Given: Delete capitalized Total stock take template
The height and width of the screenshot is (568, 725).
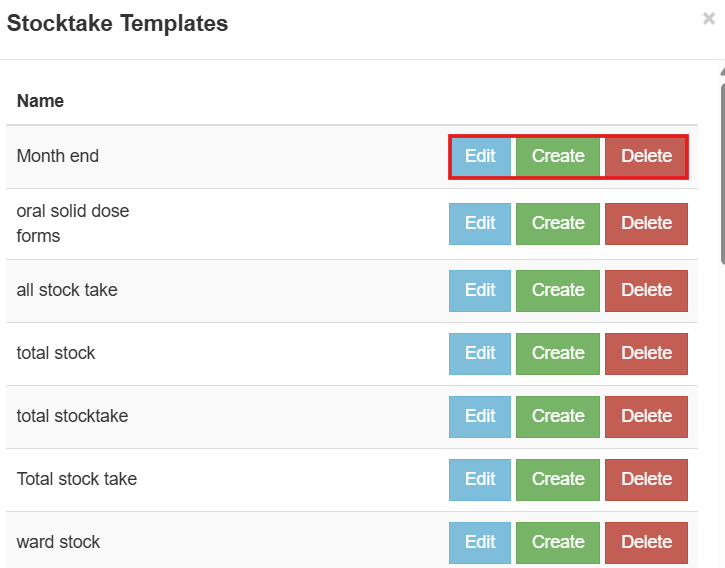Looking at the screenshot, I should (x=646, y=479).
